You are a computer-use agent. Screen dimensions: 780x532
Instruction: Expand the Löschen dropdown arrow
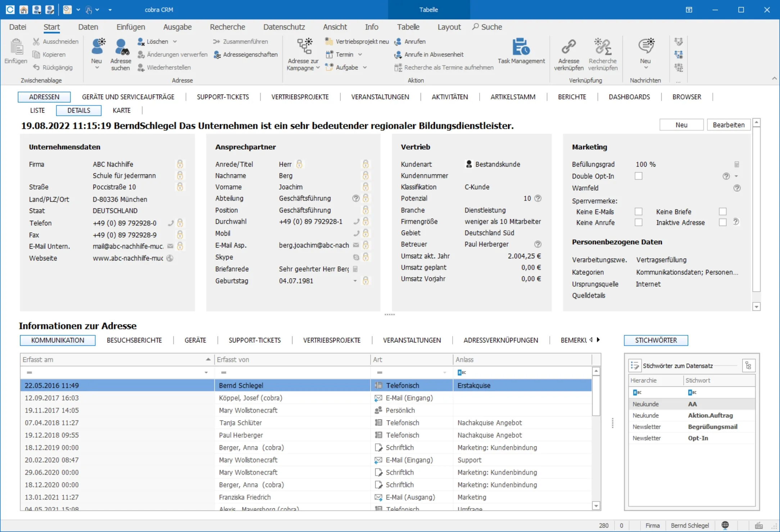[x=175, y=42]
